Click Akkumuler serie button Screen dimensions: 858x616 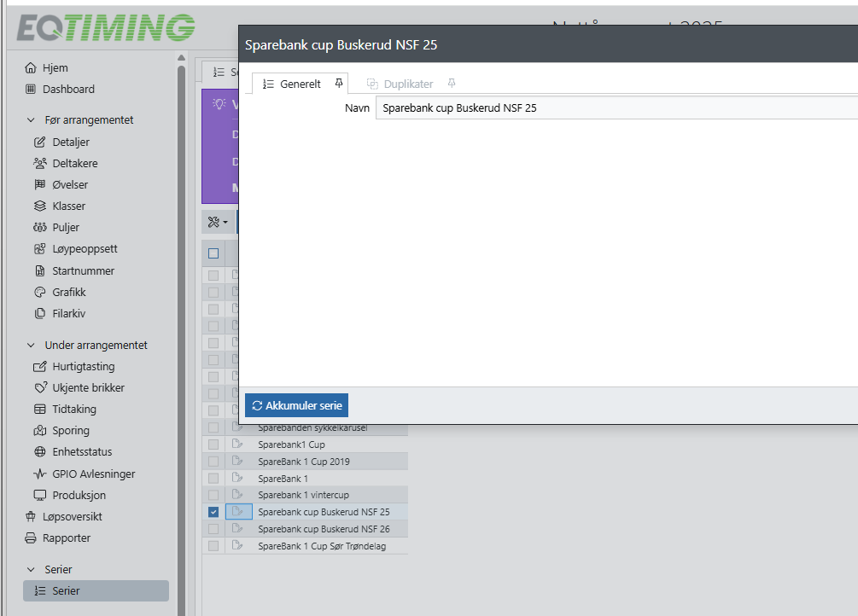296,405
